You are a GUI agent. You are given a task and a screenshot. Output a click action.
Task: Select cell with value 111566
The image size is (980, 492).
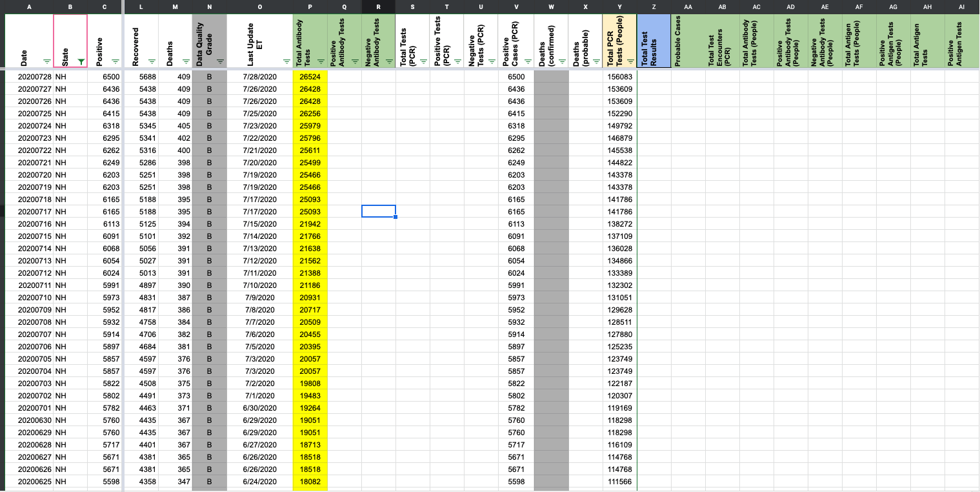tap(620, 481)
